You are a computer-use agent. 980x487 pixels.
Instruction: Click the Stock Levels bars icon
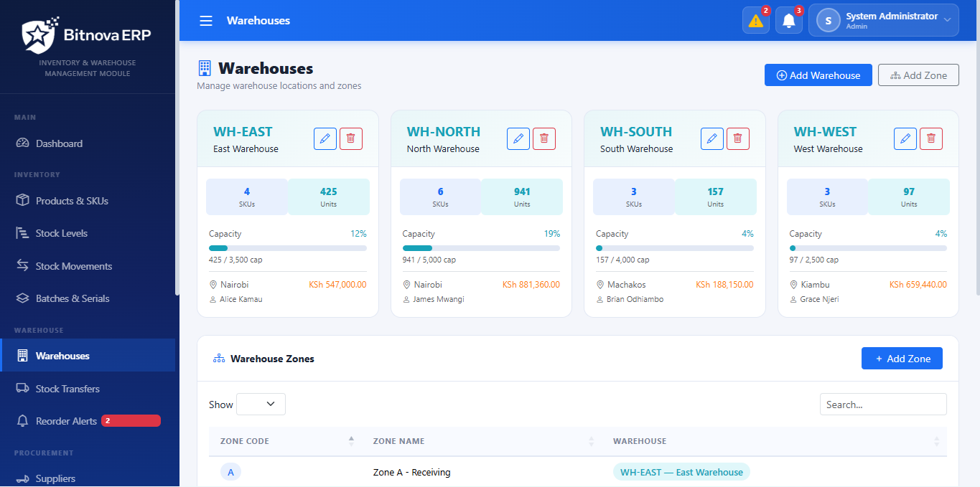22,233
